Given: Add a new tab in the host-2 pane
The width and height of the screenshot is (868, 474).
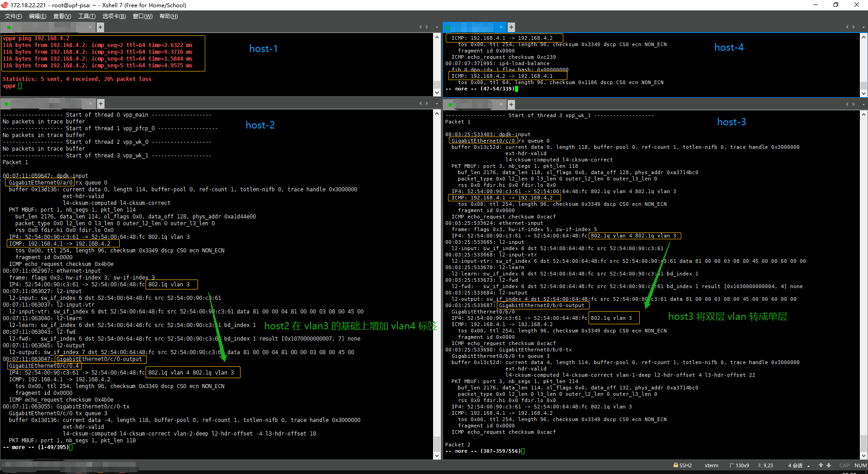Looking at the screenshot, I should [x=101, y=104].
